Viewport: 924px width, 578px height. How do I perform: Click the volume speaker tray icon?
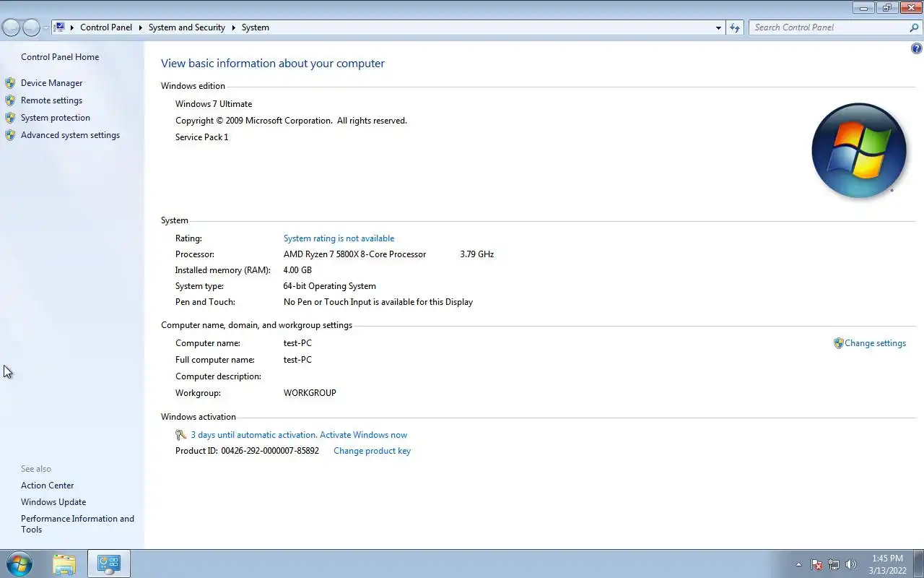tap(851, 564)
